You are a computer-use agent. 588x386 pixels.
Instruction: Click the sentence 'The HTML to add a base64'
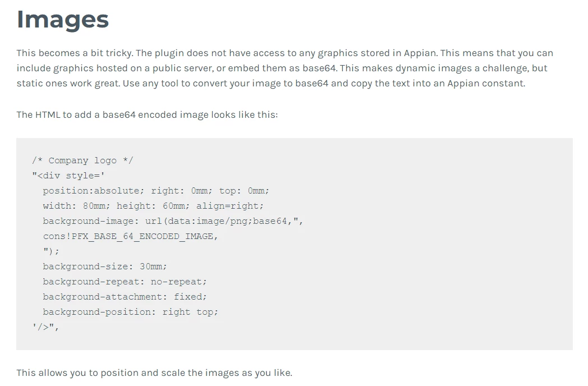[x=147, y=115]
